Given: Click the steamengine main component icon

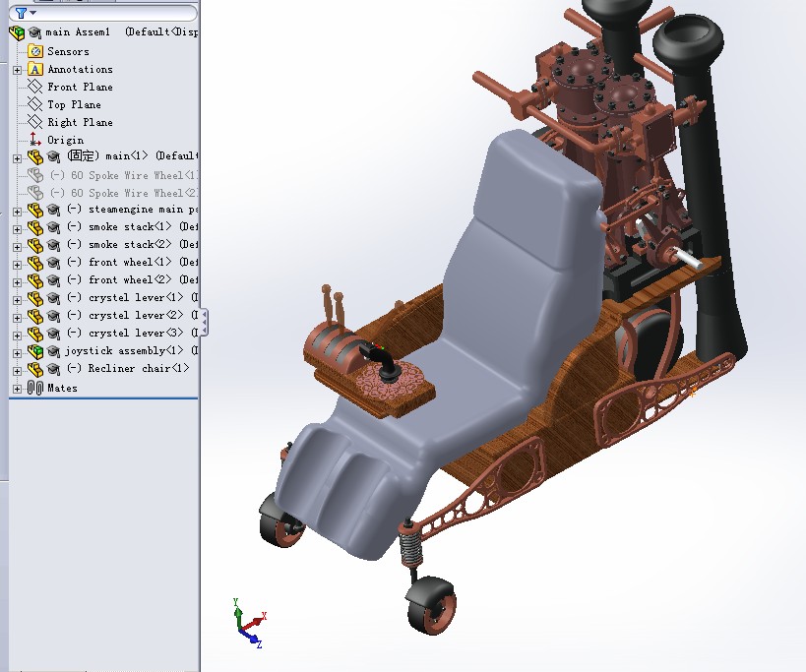Looking at the screenshot, I should 35,211.
